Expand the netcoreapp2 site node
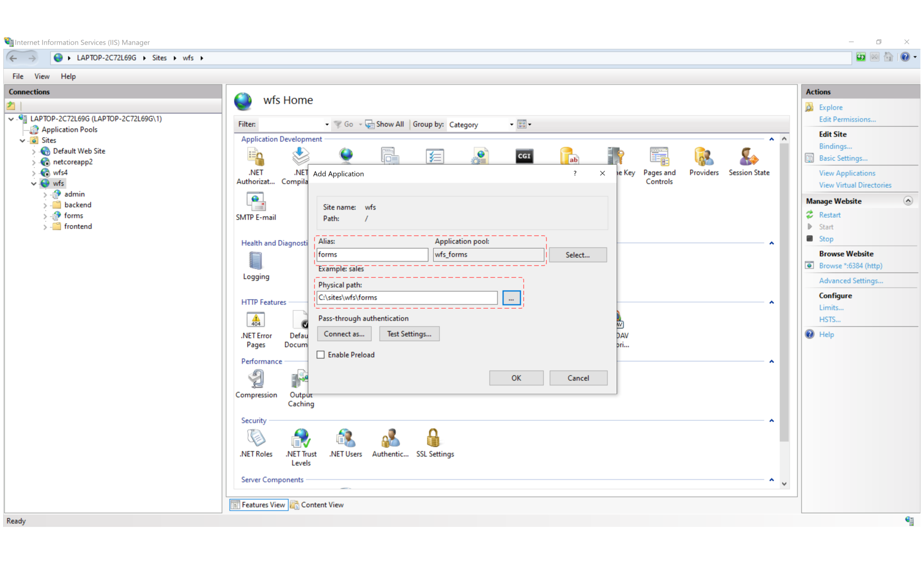This screenshot has height=562, width=924. coord(34,162)
